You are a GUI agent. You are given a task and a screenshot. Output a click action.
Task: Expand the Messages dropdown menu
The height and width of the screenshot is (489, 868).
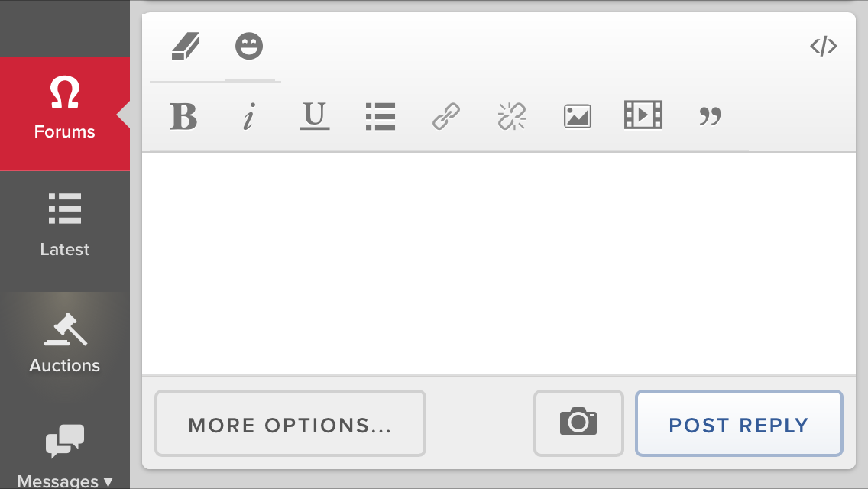65,458
